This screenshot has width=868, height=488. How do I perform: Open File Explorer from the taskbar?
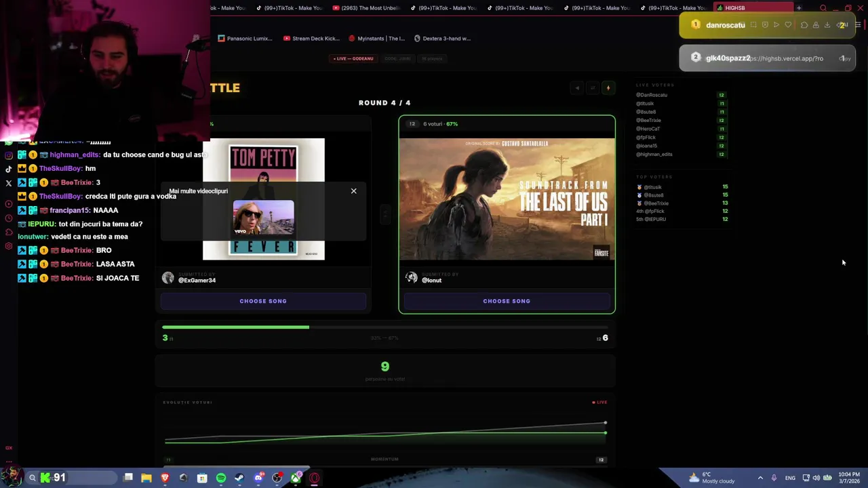pyautogui.click(x=146, y=478)
